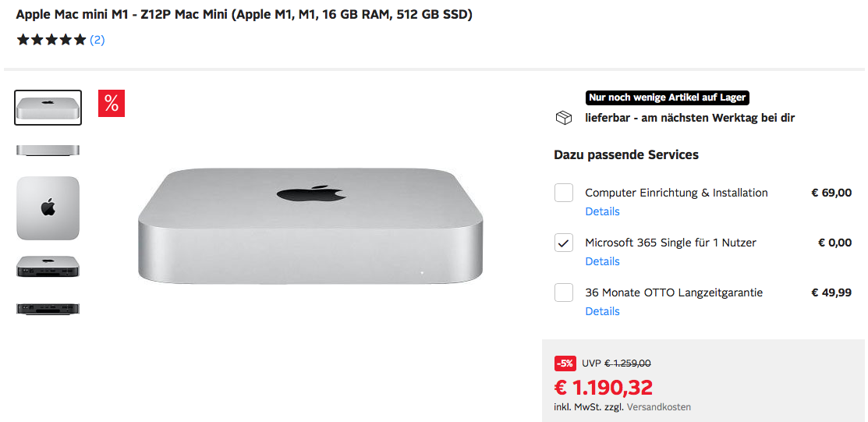Select the back-panel ports thumbnail
Screen dimensions: 868x422
(48, 309)
